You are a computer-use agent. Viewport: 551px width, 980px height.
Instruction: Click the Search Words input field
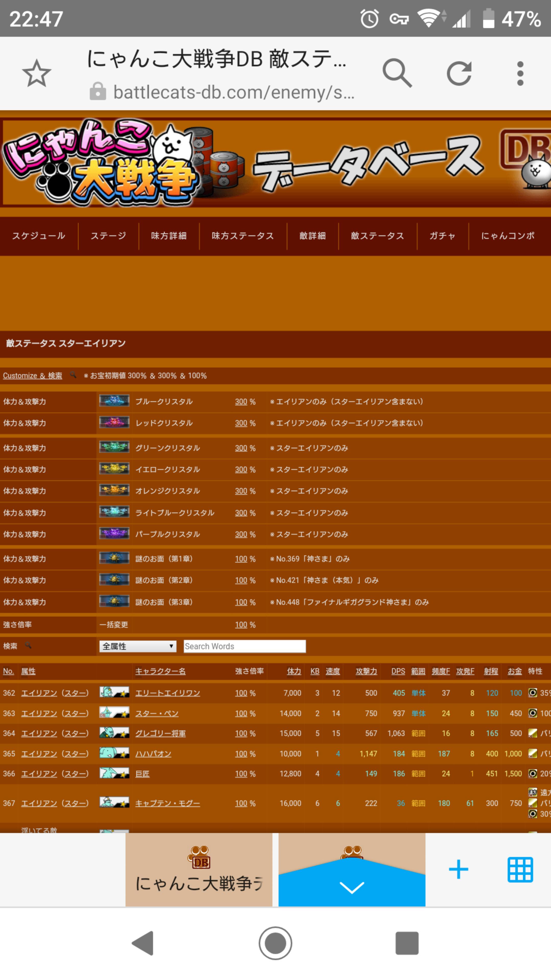pos(245,646)
